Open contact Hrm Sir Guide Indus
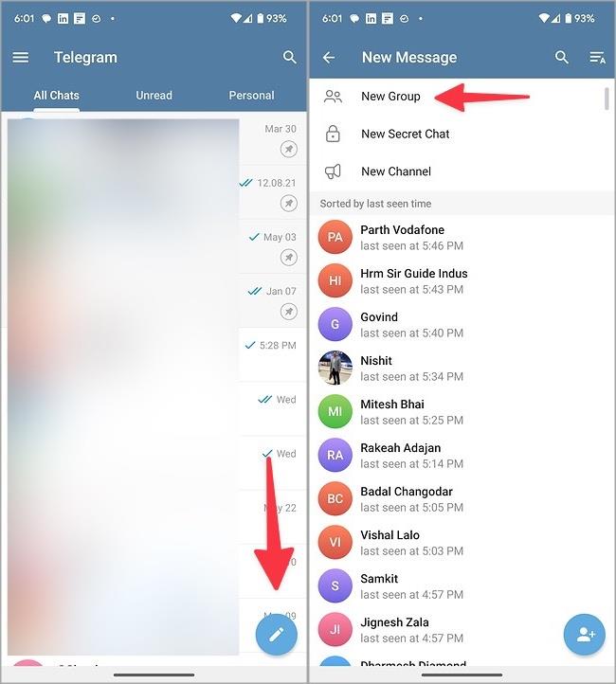616x684 pixels. click(462, 280)
